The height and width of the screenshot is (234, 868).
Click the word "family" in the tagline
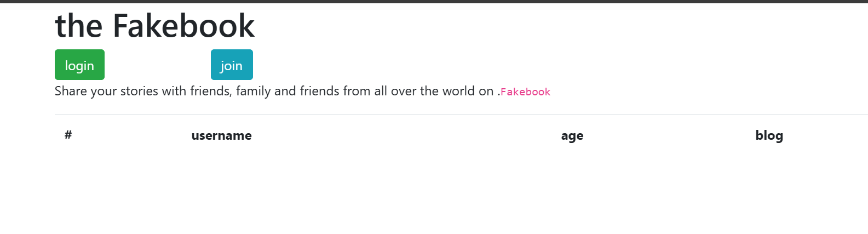253,91
